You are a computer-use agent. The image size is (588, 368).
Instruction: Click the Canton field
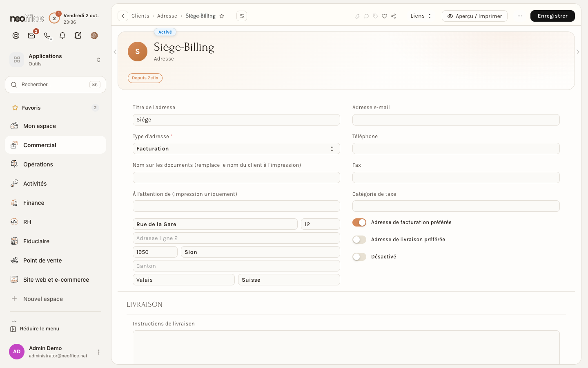pyautogui.click(x=236, y=266)
